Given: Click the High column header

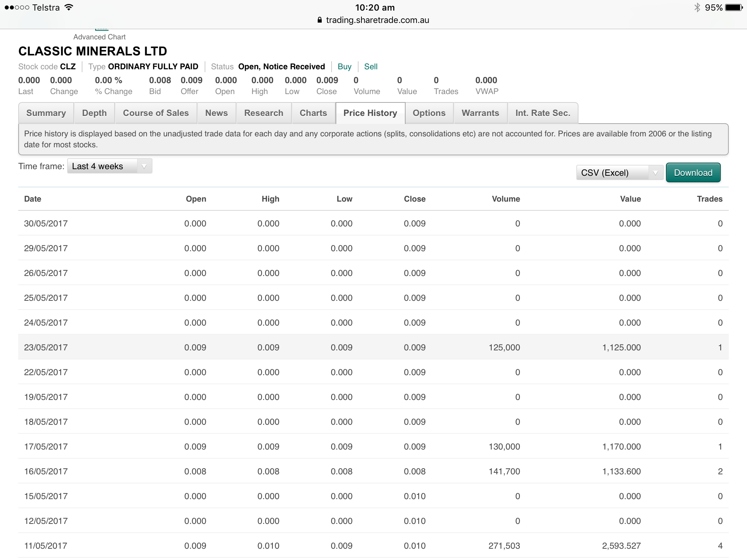Looking at the screenshot, I should click(x=270, y=199).
